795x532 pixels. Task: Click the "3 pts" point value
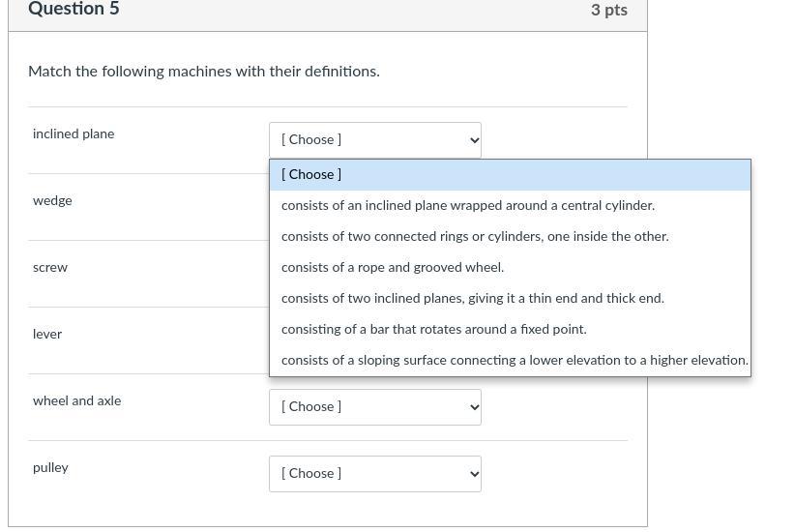[609, 11]
